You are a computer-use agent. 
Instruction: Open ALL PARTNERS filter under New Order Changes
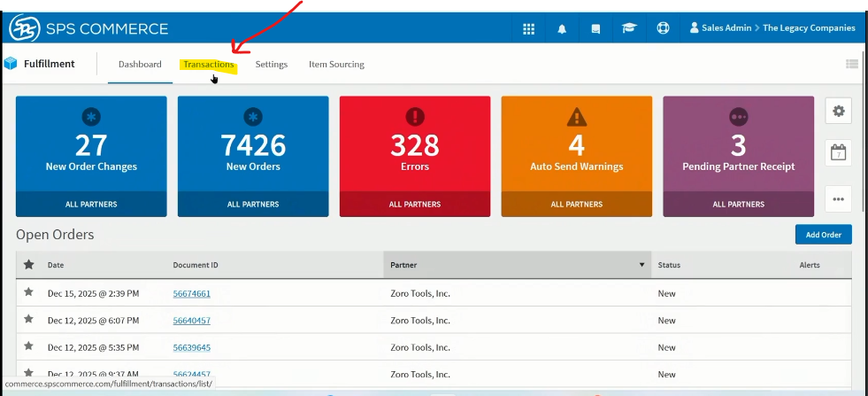click(91, 204)
